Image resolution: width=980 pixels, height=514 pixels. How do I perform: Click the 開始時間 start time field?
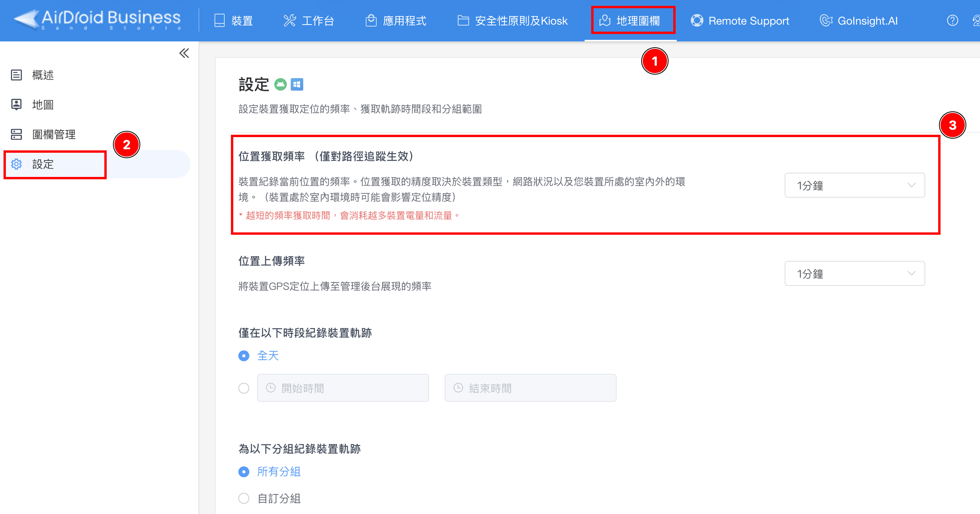coord(343,388)
